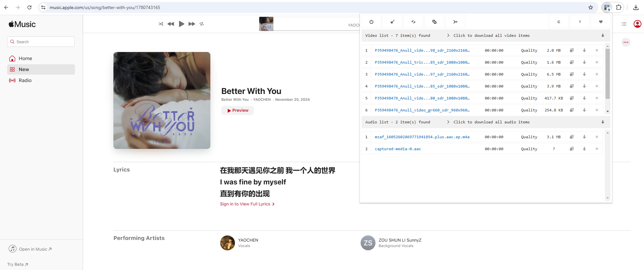Click Try Beta link
Screen dimensions: 644x270
click(17, 265)
